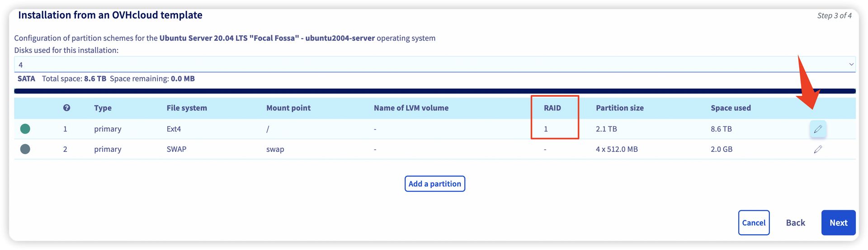868x250 pixels.
Task: Click the grey dot for partition 2
Action: [x=25, y=149]
